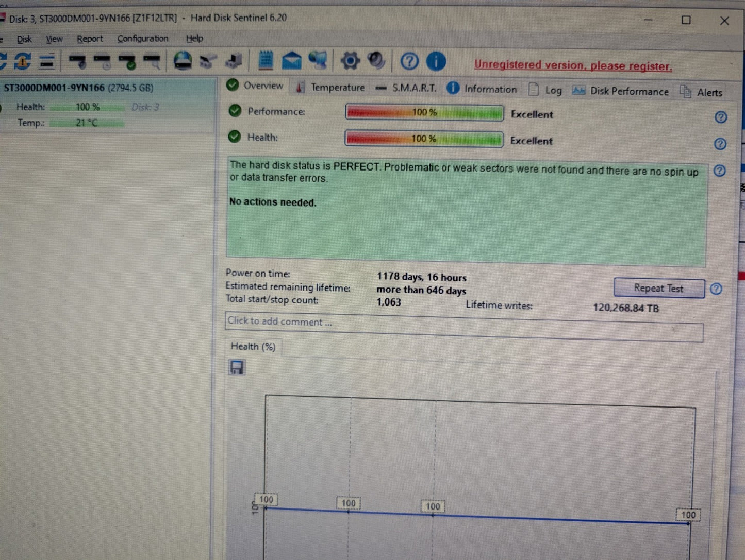The image size is (745, 560).
Task: Click the Repeat Test button
Action: tap(659, 288)
